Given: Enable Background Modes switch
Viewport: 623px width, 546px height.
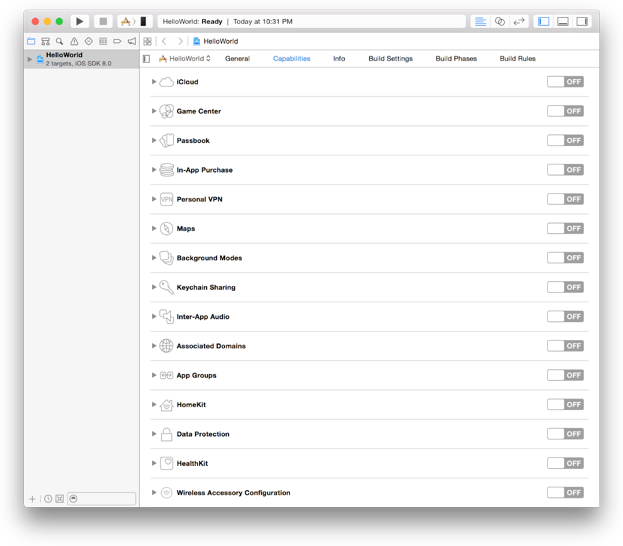Looking at the screenshot, I should click(565, 258).
